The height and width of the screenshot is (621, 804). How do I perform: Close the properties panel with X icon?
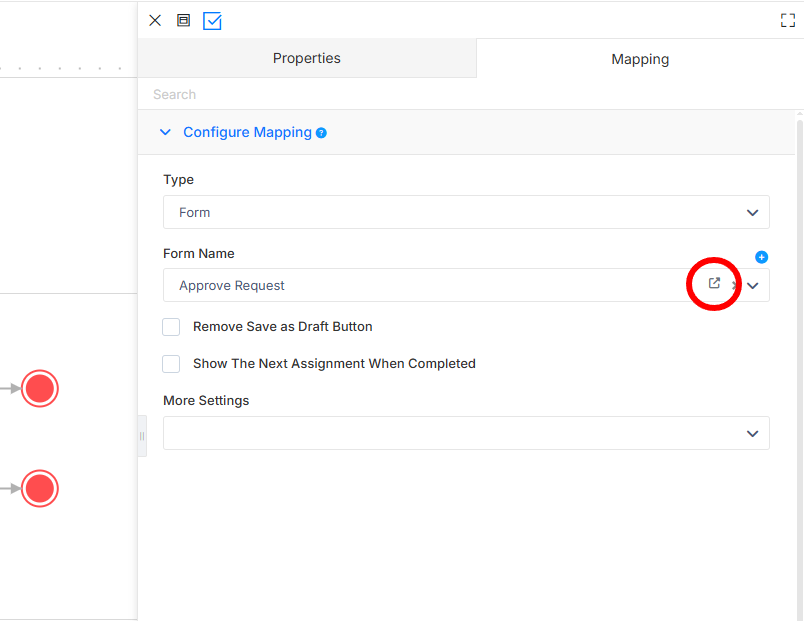tap(155, 21)
